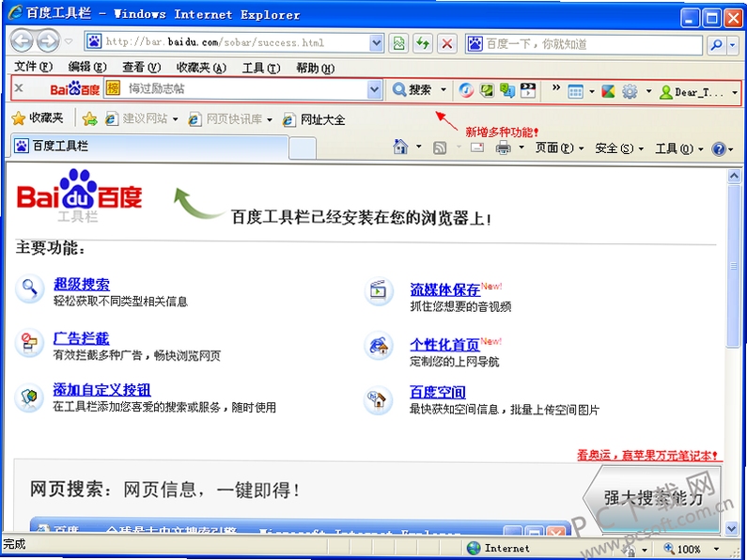Open the 广告拦截 link
This screenshot has height=560, width=747.
[81, 338]
